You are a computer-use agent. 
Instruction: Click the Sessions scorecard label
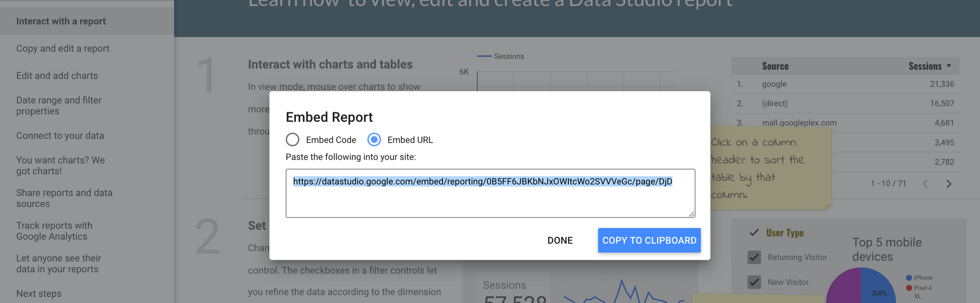(x=504, y=285)
